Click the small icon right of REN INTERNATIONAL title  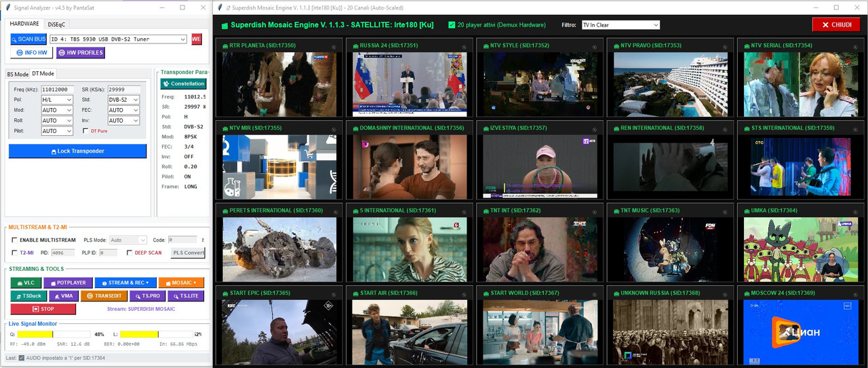pyautogui.click(x=724, y=129)
